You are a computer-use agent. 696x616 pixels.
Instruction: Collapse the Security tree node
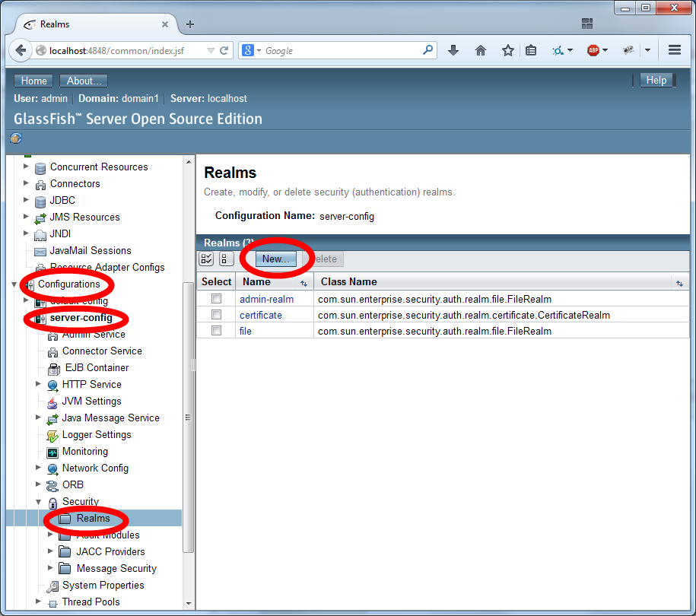click(x=39, y=501)
